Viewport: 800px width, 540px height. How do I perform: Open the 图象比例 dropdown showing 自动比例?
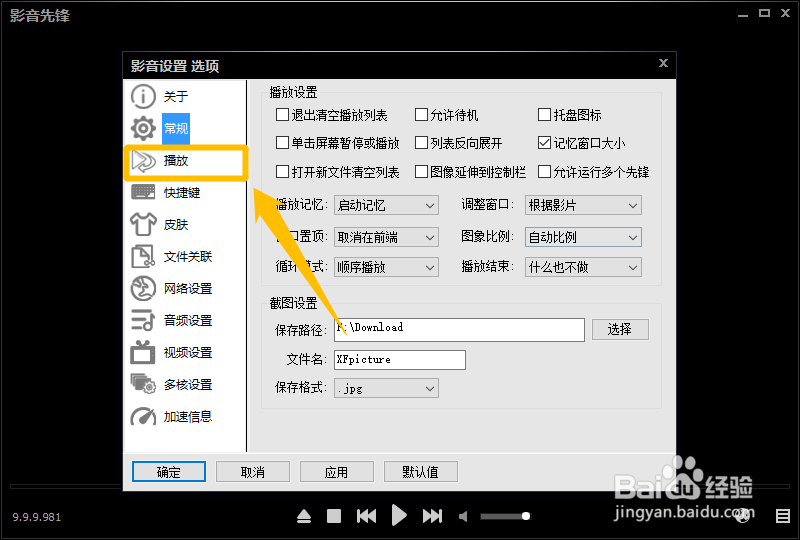pyautogui.click(x=583, y=237)
